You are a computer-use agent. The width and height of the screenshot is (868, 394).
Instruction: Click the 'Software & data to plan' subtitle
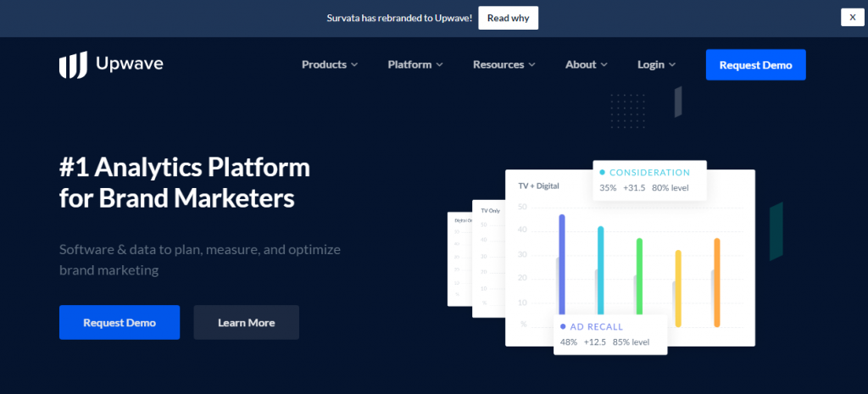click(x=200, y=259)
